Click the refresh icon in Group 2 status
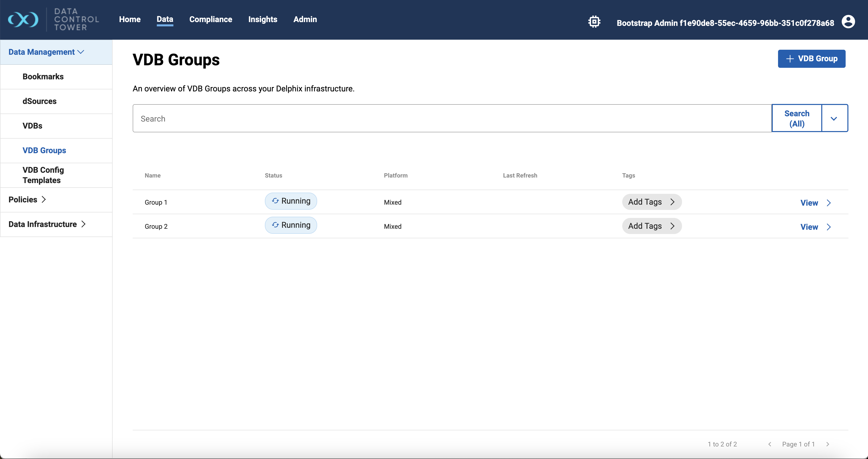The image size is (868, 459). (x=275, y=225)
